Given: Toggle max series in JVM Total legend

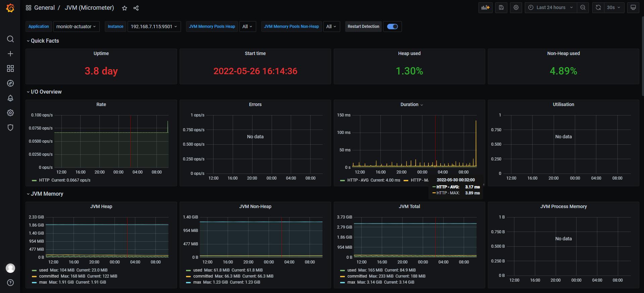Looking at the screenshot, I should pyautogui.click(x=351, y=282).
